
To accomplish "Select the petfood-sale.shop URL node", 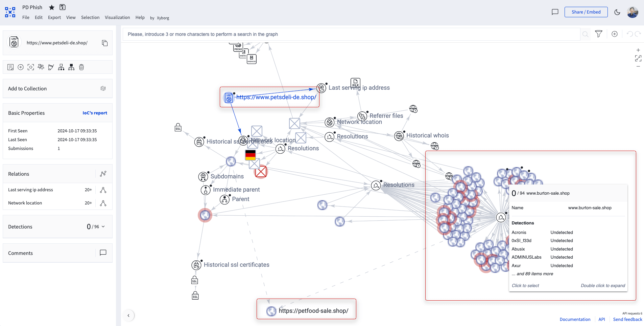I will 271,311.
